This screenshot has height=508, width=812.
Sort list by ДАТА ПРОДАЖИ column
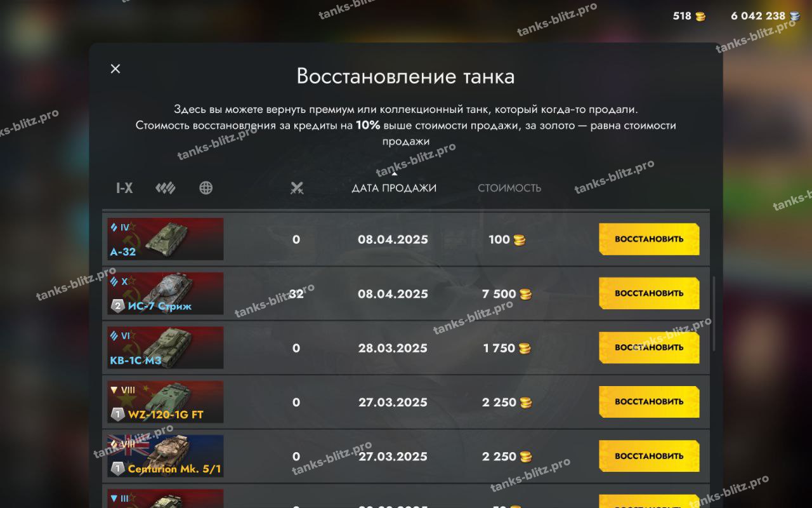tap(394, 188)
